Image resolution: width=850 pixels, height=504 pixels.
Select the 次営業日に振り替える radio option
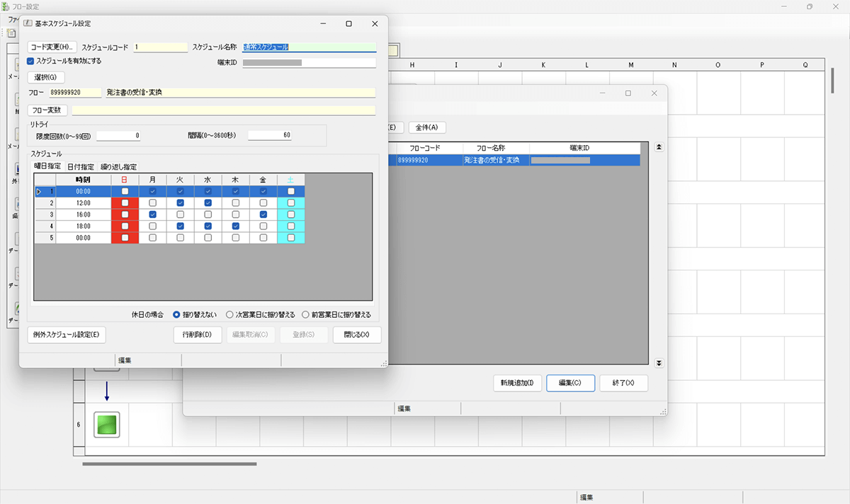[229, 314]
